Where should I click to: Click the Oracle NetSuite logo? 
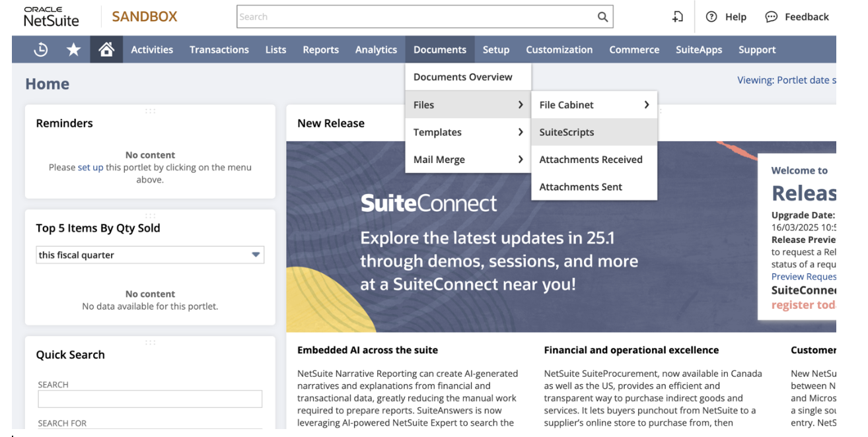pyautogui.click(x=51, y=17)
